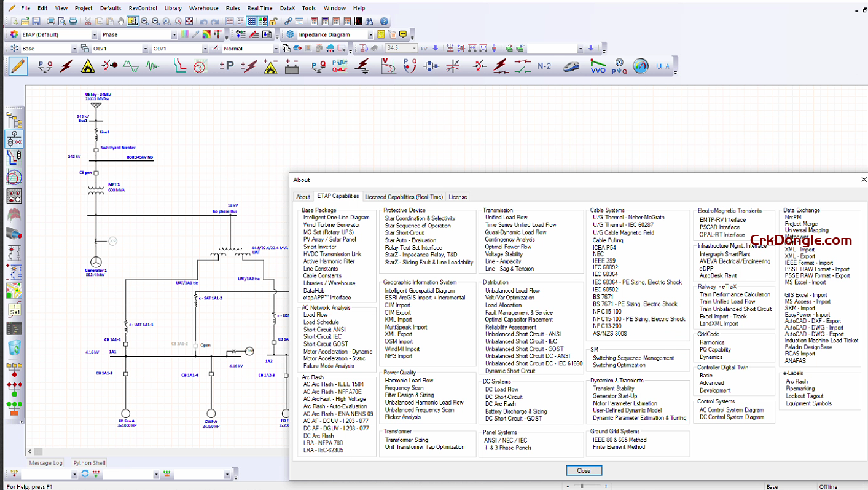The height and width of the screenshot is (490, 868).
Task: Select the pencil Edit tool on the components toolbar
Action: click(17, 66)
